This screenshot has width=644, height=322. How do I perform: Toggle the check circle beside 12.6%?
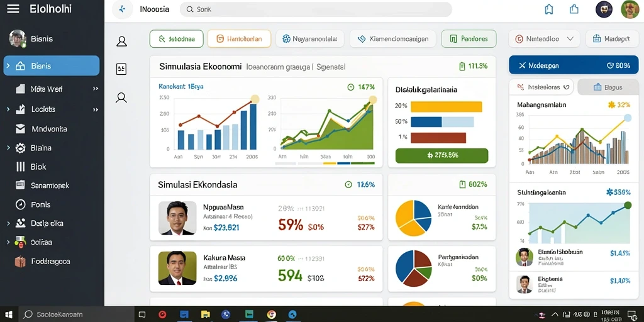point(348,185)
